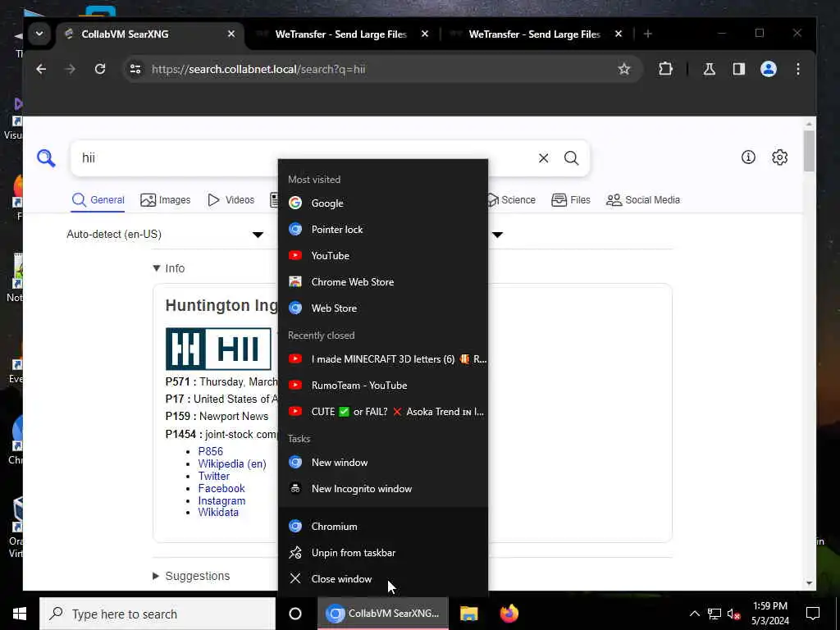Open the Auto-detect language dropdown

[165, 234]
